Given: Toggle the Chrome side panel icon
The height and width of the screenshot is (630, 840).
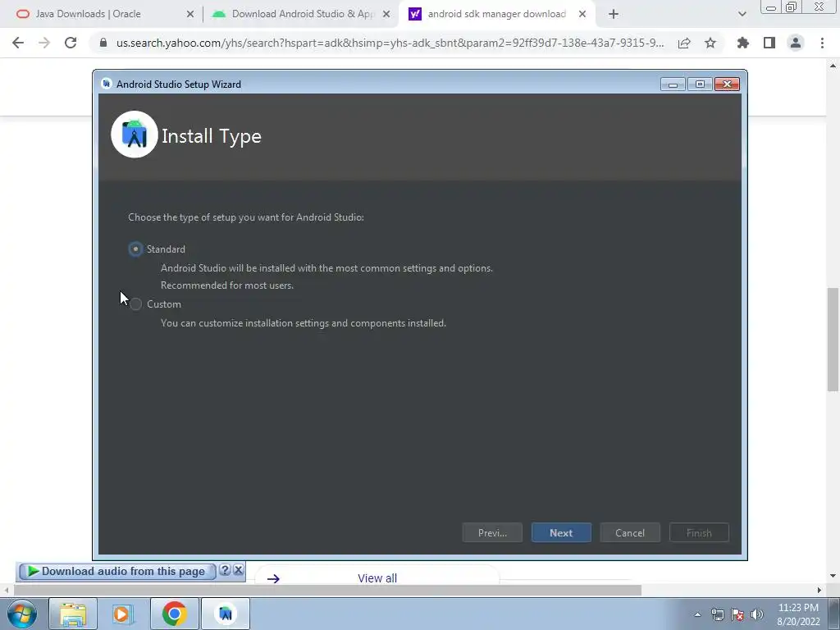Looking at the screenshot, I should (769, 43).
